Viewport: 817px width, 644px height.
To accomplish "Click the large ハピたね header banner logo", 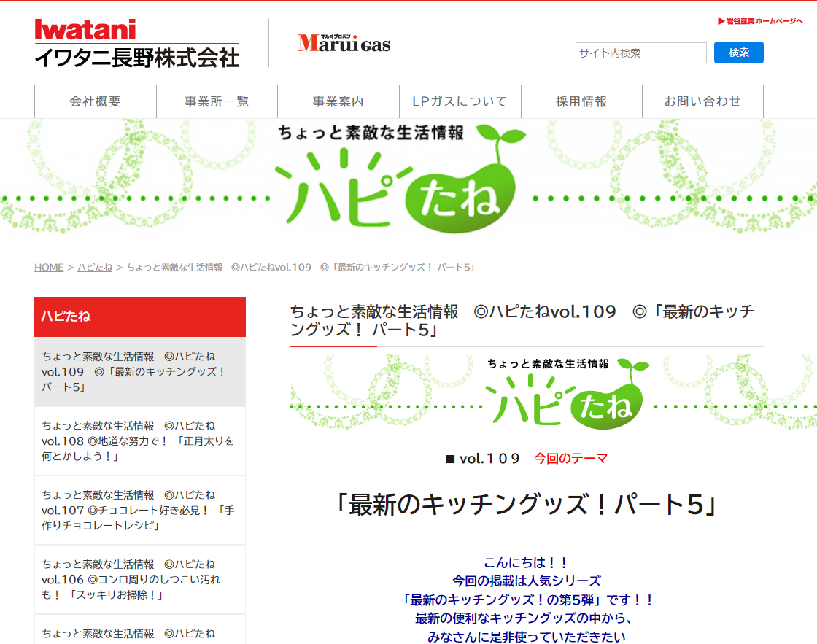I will coord(400,177).
